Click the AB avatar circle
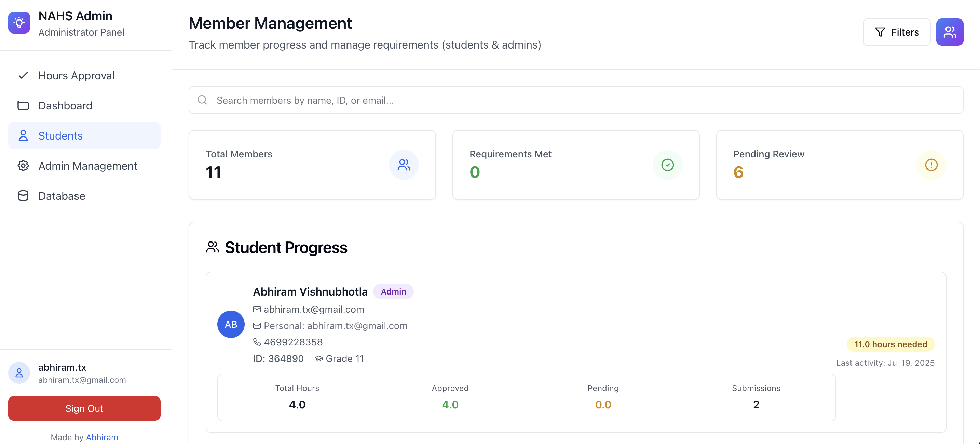The image size is (980, 444). (231, 324)
